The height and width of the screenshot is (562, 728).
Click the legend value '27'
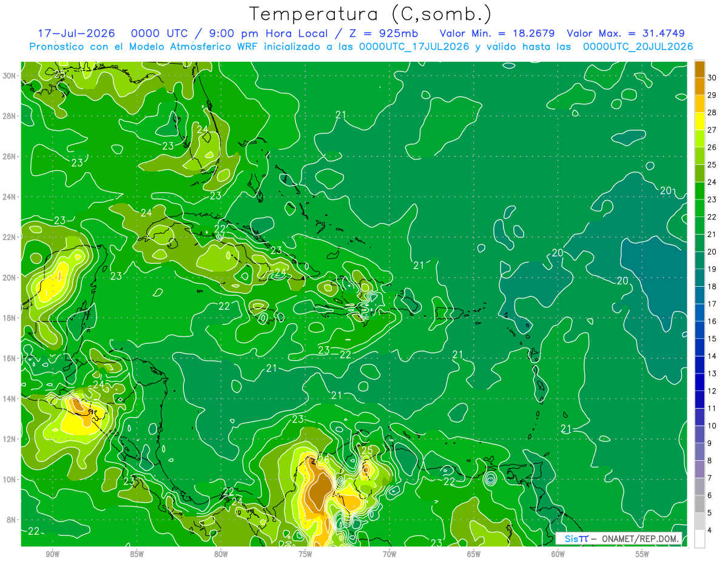tap(712, 130)
